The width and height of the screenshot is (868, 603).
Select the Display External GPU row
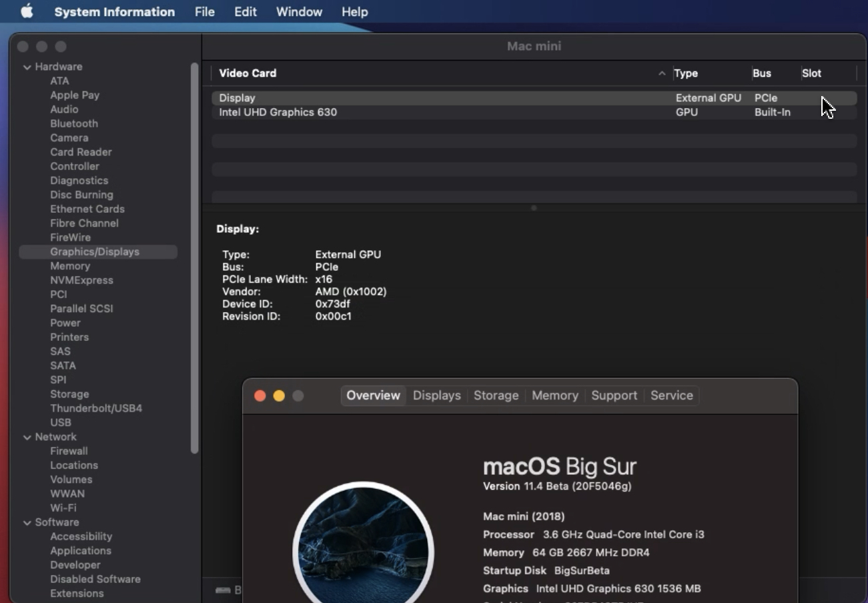coord(534,98)
